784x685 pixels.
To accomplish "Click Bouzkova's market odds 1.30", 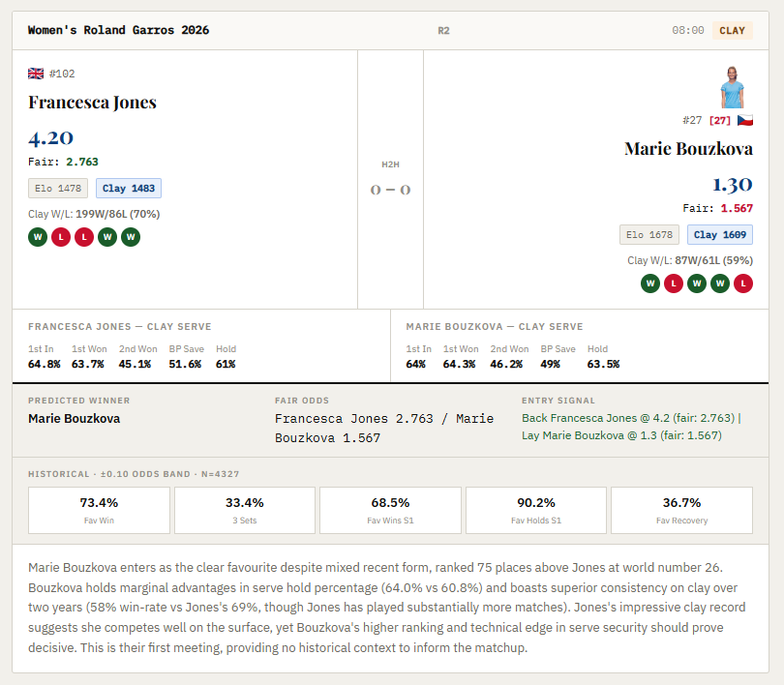I will [733, 185].
